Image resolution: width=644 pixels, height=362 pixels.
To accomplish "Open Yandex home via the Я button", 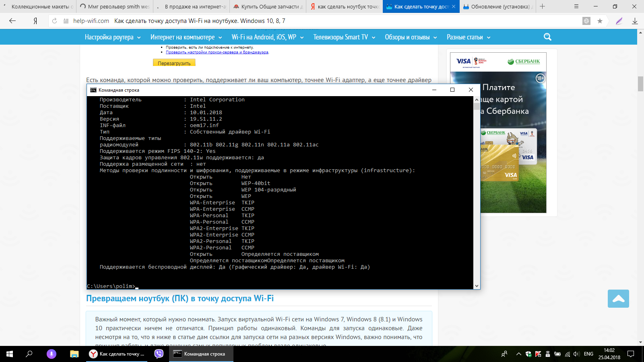I will pos(35,21).
